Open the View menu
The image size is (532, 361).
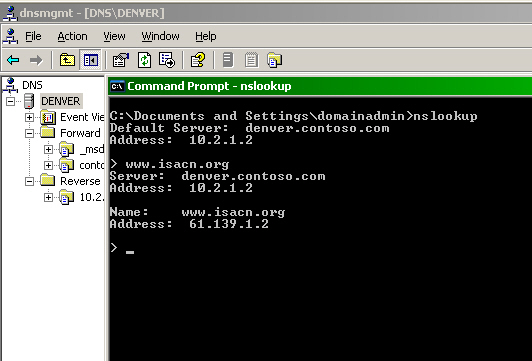pos(114,36)
